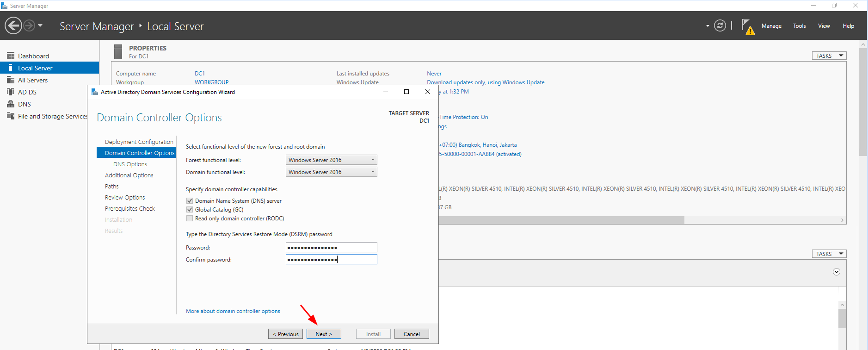Select the DNS role icon
Viewport: 868px width, 350px height.
point(11,104)
